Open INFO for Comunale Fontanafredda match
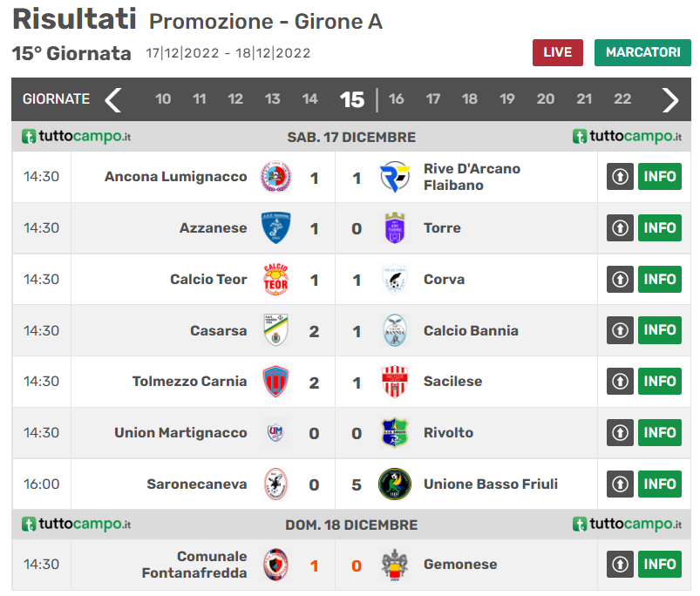The width and height of the screenshot is (700, 596). tap(660, 564)
